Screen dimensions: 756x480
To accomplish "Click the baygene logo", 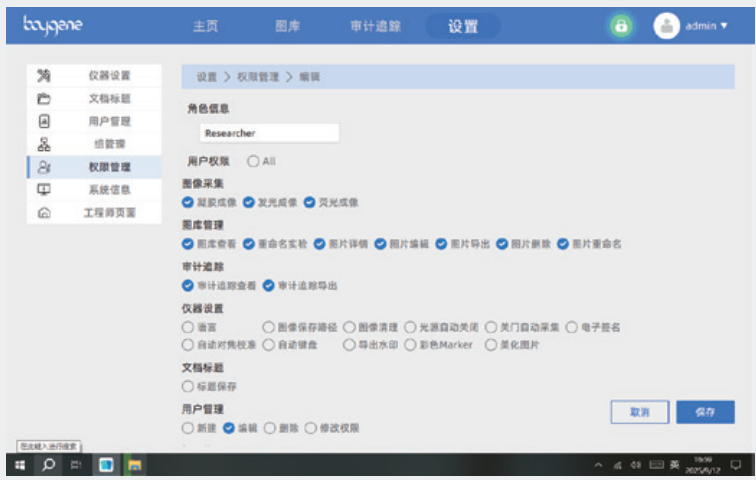I will coord(53,25).
